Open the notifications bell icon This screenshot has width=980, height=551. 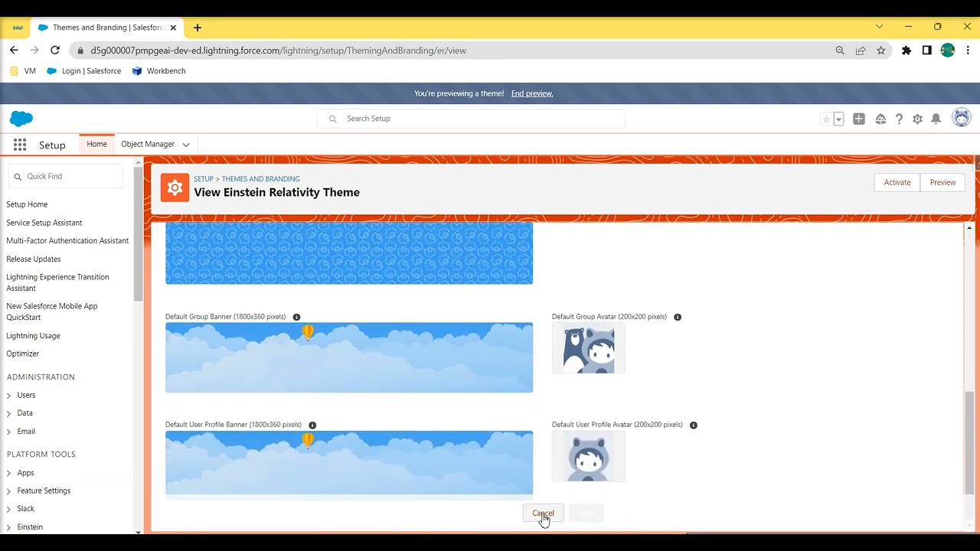point(936,119)
